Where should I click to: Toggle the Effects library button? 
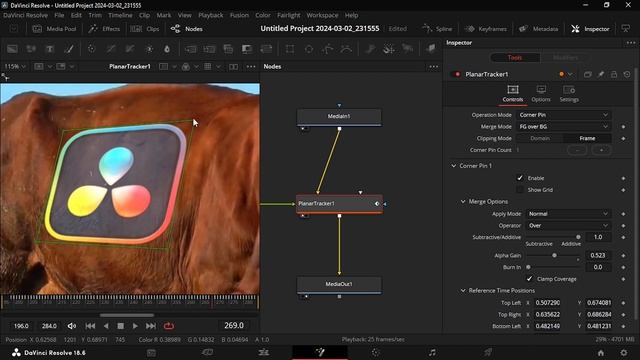[x=104, y=29]
